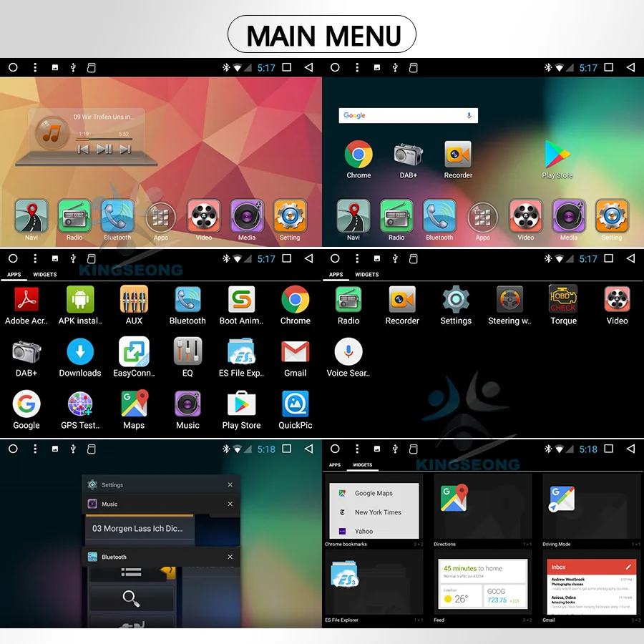Open the Bluetooth recent app card header
Viewport: 644px width, 644px height.
(160, 557)
